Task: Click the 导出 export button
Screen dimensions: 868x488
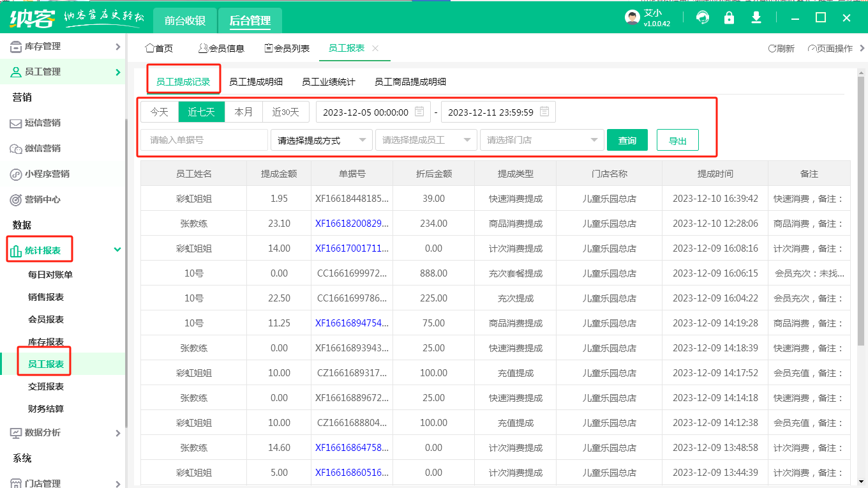Action: click(x=677, y=141)
